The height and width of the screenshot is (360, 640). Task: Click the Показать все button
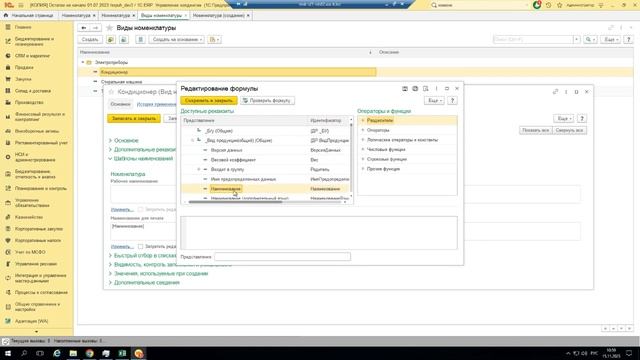(x=536, y=130)
